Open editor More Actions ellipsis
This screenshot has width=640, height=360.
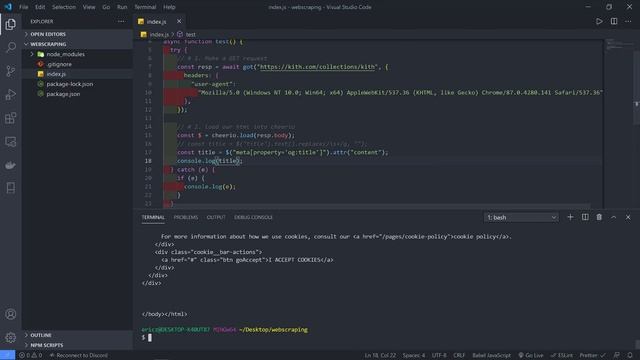[x=628, y=21]
